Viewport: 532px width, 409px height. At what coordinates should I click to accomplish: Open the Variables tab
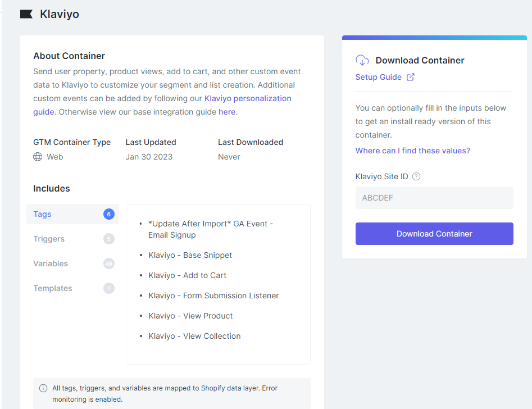pyautogui.click(x=51, y=263)
